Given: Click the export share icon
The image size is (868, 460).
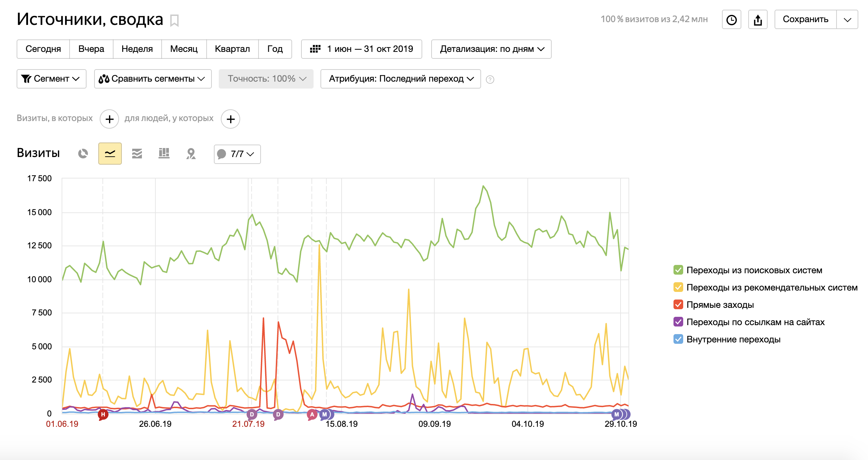Looking at the screenshot, I should pos(758,20).
